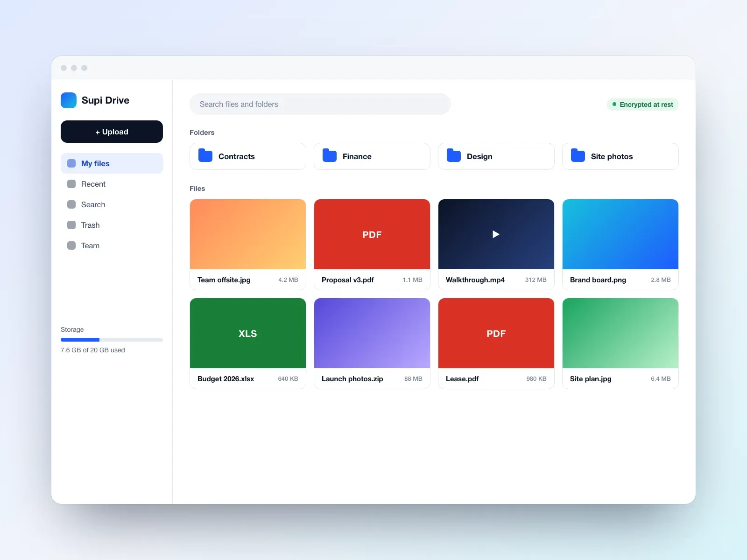Click the green Encrypted at rest status dot
Screen dimensions: 747x560
click(614, 105)
